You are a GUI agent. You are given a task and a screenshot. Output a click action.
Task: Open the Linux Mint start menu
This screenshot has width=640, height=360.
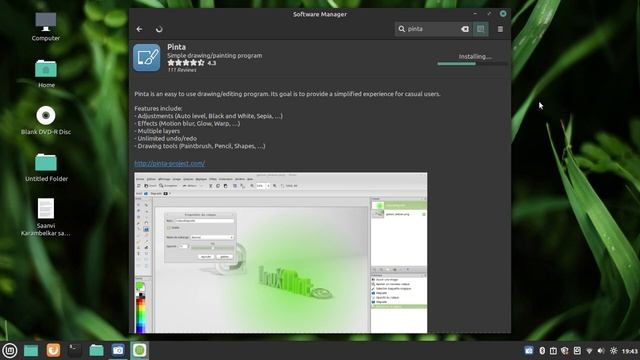10,350
